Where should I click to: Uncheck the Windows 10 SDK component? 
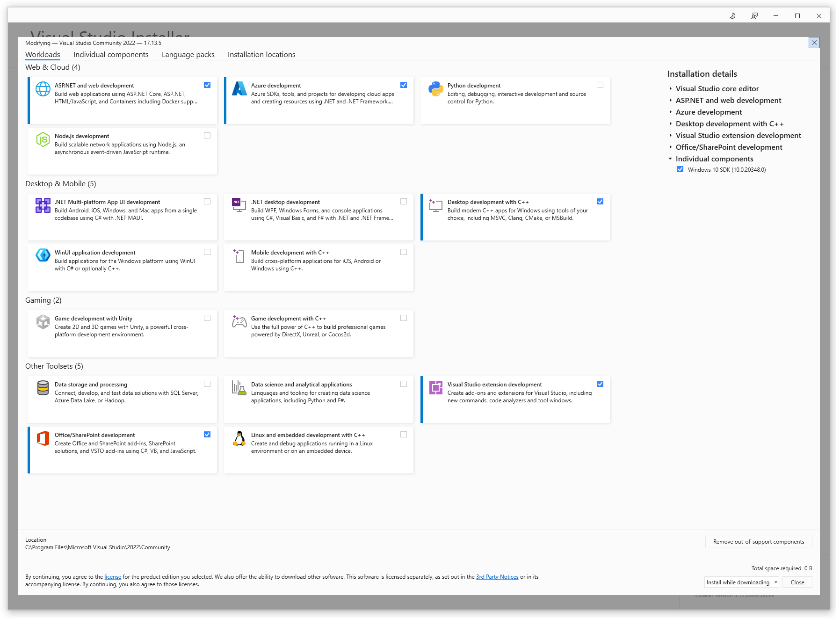tap(680, 169)
